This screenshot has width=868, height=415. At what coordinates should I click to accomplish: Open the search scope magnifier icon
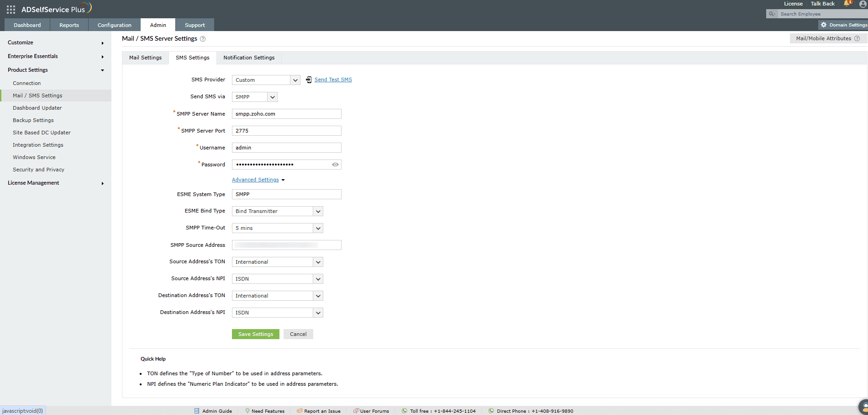pos(771,14)
